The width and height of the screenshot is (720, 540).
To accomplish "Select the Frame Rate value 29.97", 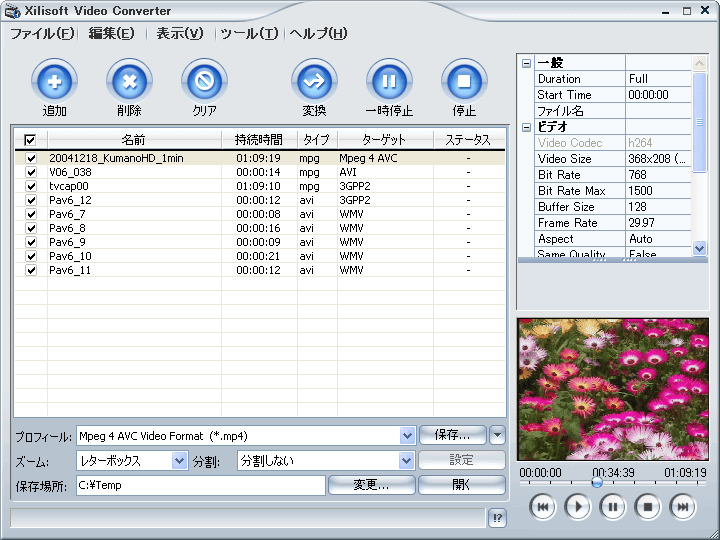I will click(658, 223).
